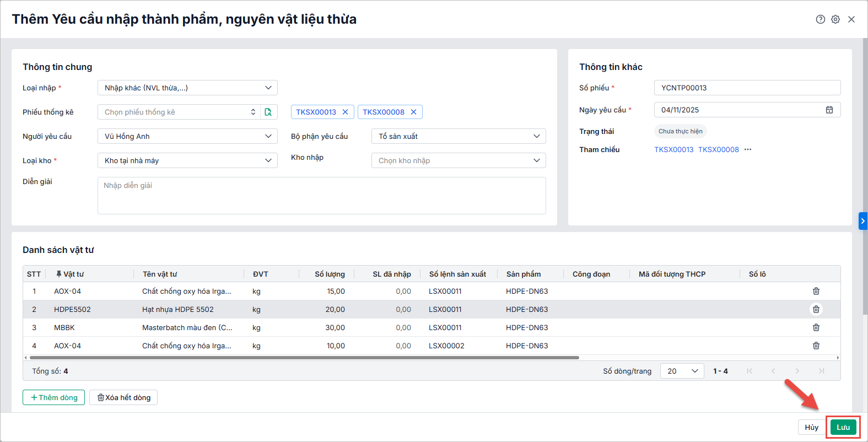
Task: Open the settings gear icon
Action: click(835, 19)
